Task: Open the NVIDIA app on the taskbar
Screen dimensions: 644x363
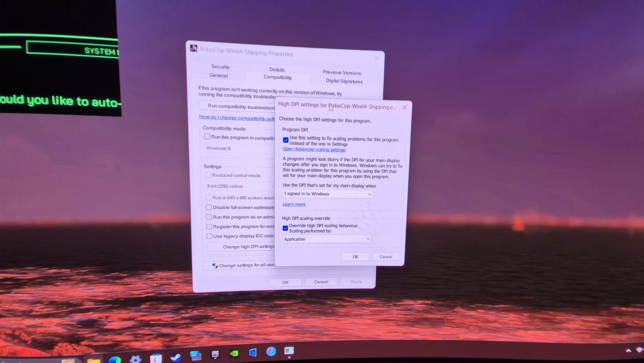Action: click(x=234, y=353)
